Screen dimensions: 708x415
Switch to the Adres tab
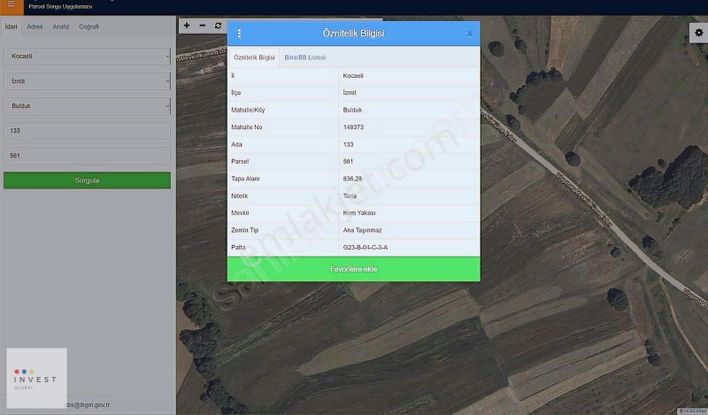[35, 27]
